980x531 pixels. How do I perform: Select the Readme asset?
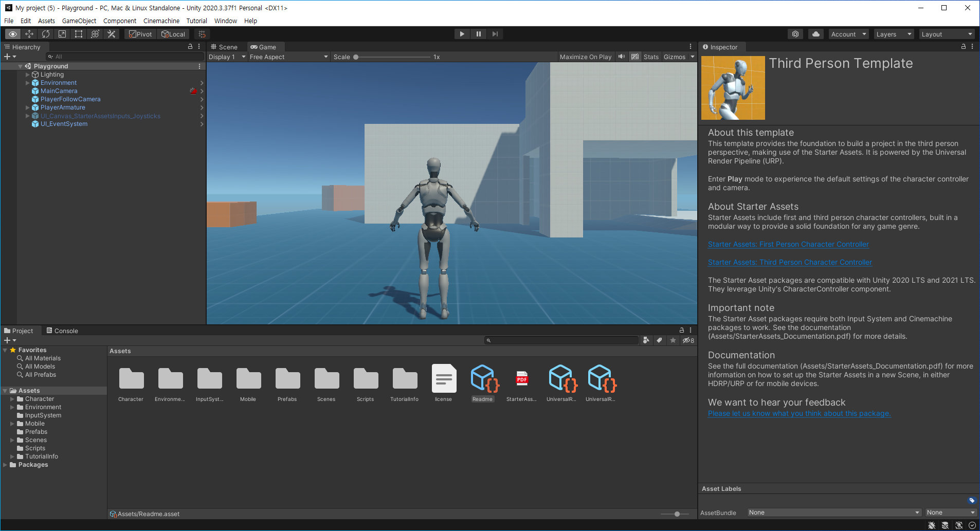point(482,383)
